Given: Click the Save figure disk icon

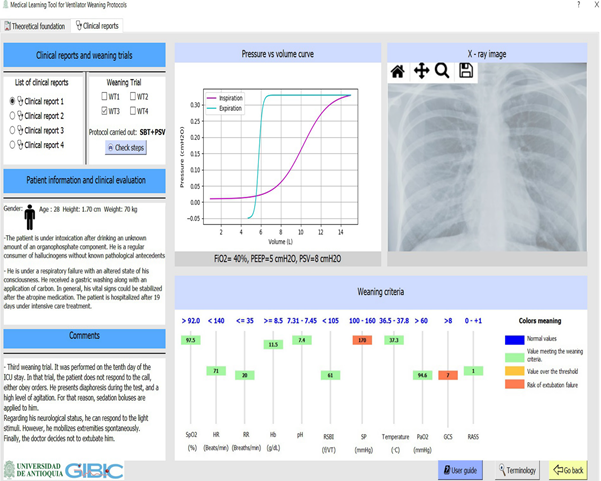Looking at the screenshot, I should coord(466,71).
